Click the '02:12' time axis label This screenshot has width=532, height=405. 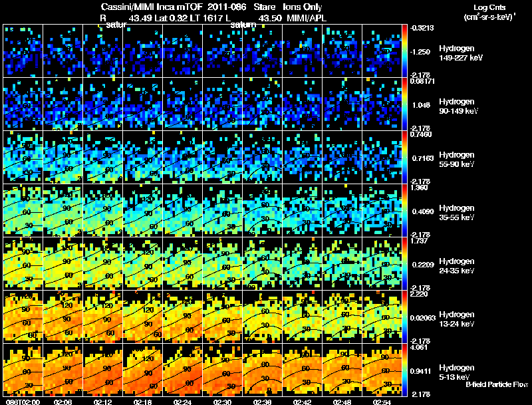(x=103, y=402)
